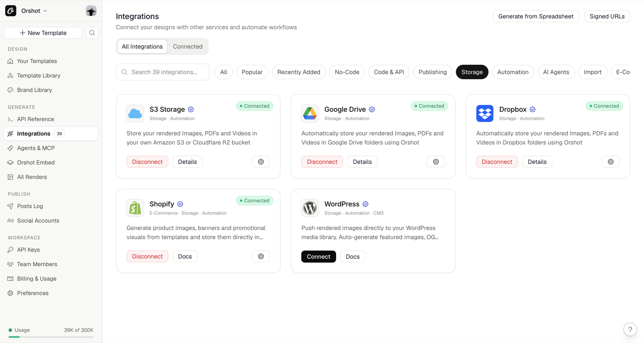Switch to Connected tab
This screenshot has height=343, width=644.
pos(188,47)
